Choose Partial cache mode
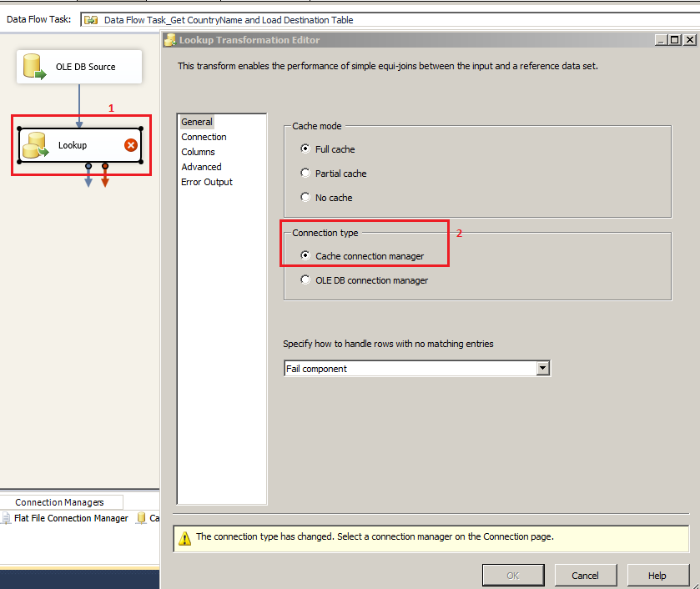Image resolution: width=700 pixels, height=589 pixels. [305, 173]
